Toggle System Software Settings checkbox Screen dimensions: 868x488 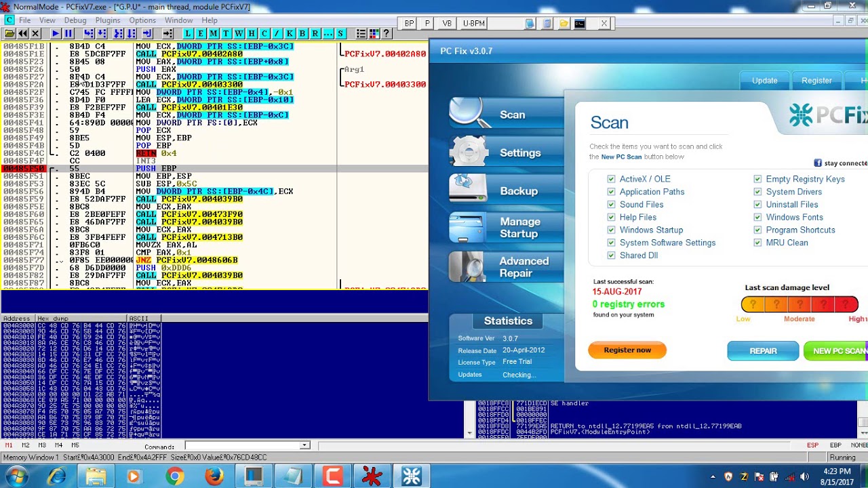612,243
